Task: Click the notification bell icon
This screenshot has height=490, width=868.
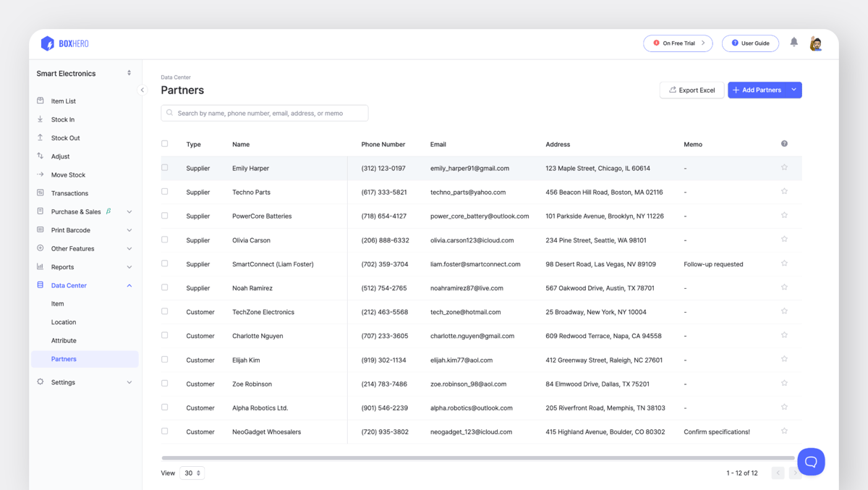Action: coord(793,43)
